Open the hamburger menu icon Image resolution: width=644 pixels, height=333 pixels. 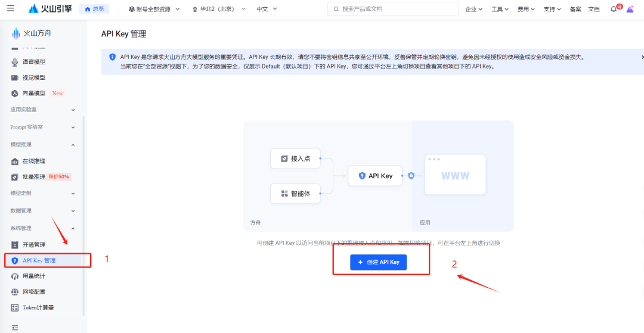point(11,8)
